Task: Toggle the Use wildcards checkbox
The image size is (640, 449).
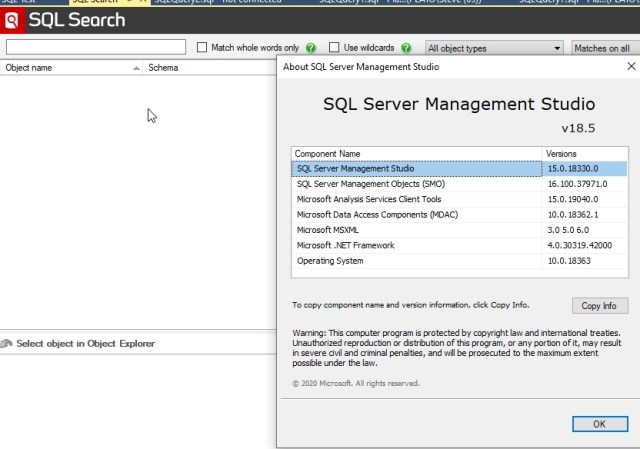Action: pos(335,47)
